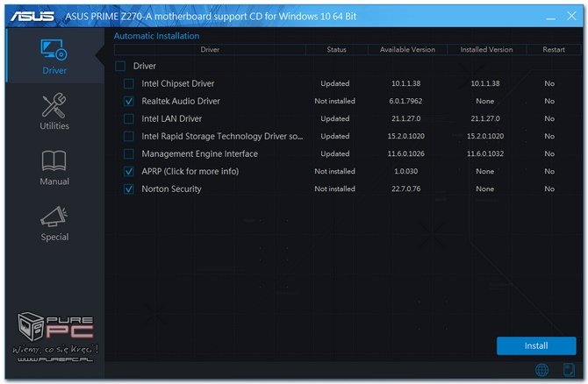Click the Restart column header
This screenshot has height=384, width=588.
coord(554,49)
